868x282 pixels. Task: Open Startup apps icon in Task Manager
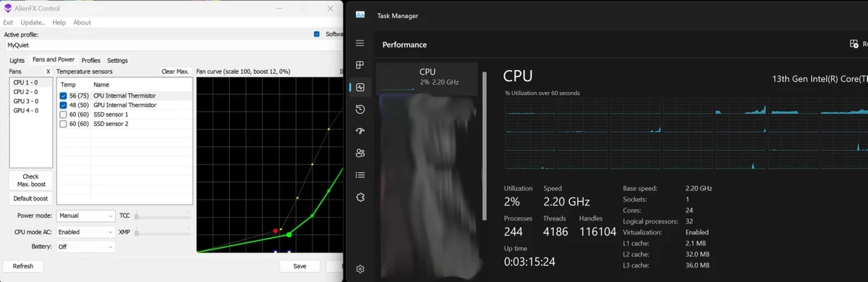360,131
